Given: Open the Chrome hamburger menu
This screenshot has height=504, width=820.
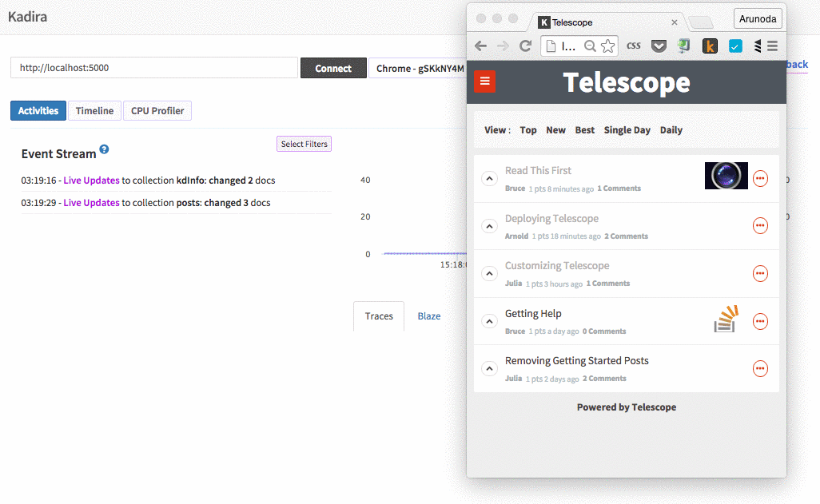Looking at the screenshot, I should tap(772, 46).
